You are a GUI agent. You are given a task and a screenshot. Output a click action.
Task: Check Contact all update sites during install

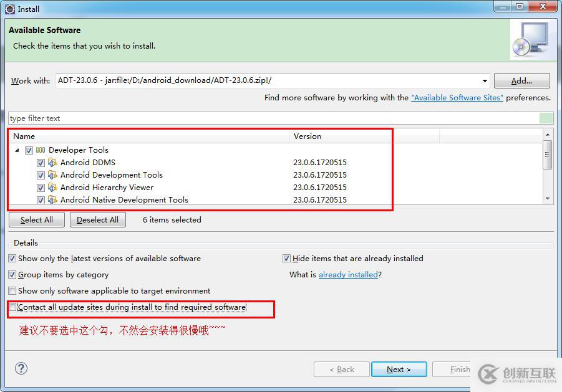coord(12,307)
